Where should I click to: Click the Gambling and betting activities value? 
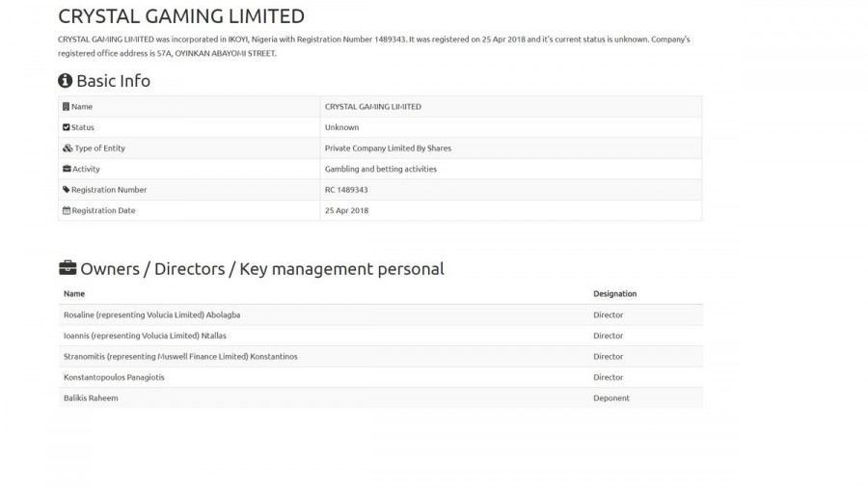pyautogui.click(x=381, y=169)
